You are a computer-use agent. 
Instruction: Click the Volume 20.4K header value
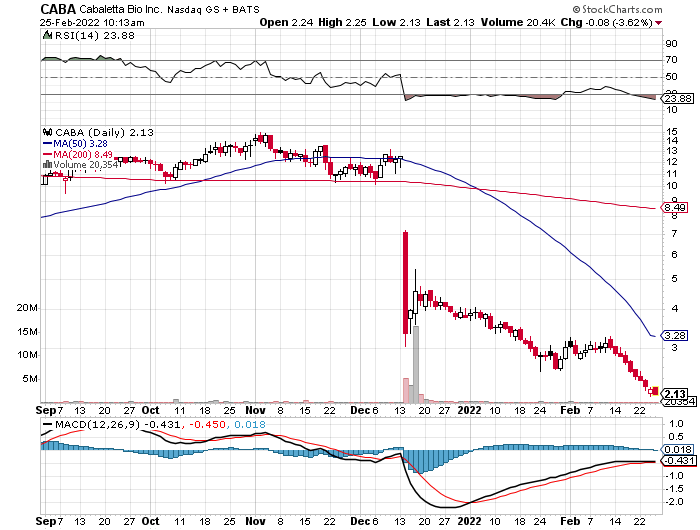(518, 22)
